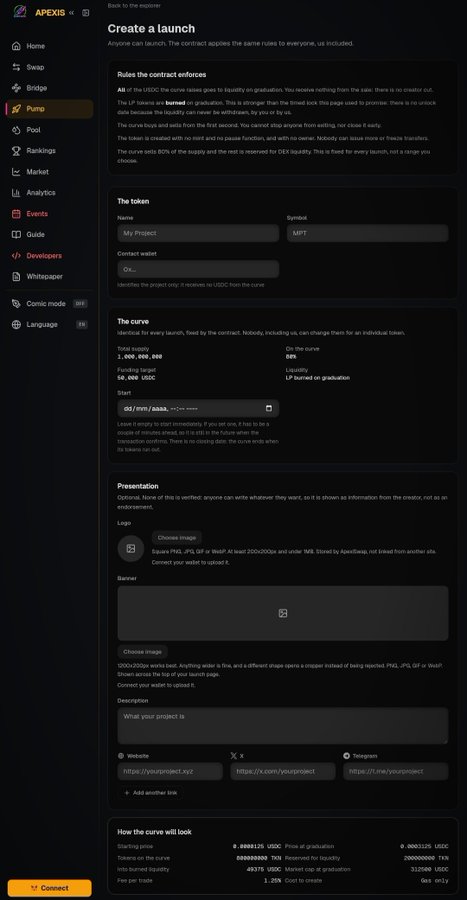The width and height of the screenshot is (467, 900).
Task: Click the Guide book icon
Action: (x=16, y=234)
